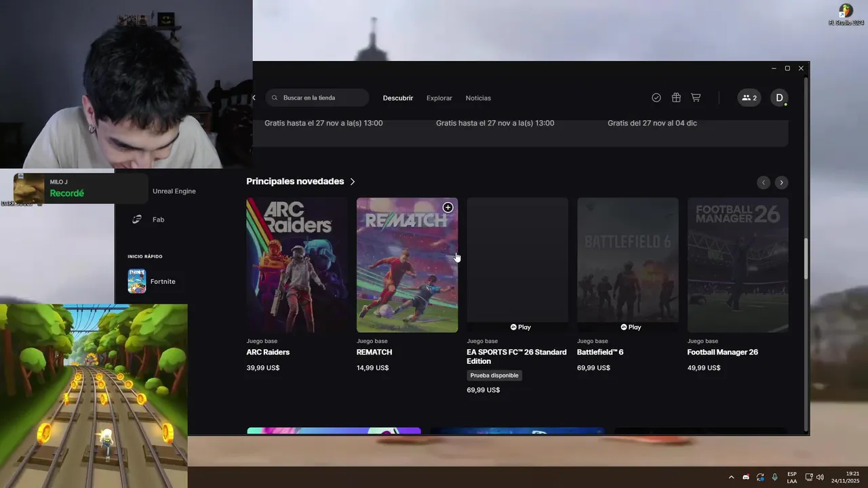Click the store vertical scrollbar thumb

tap(806, 258)
